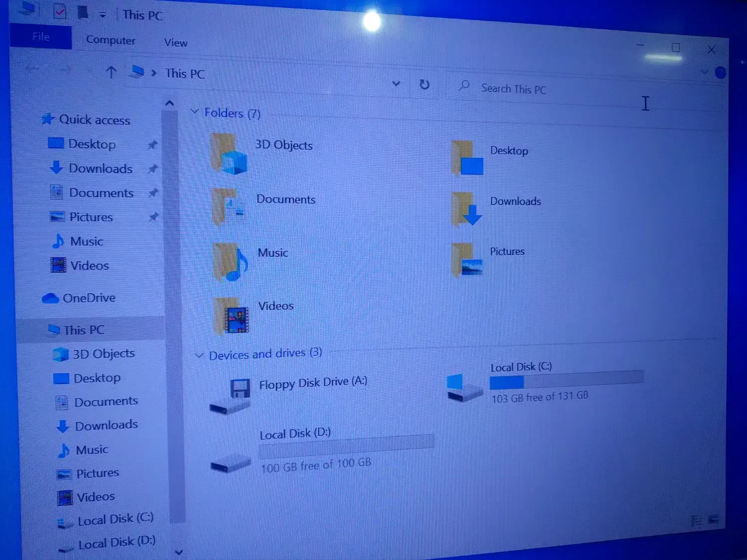Click the This PC breadcrumb in address bar

[x=185, y=74]
